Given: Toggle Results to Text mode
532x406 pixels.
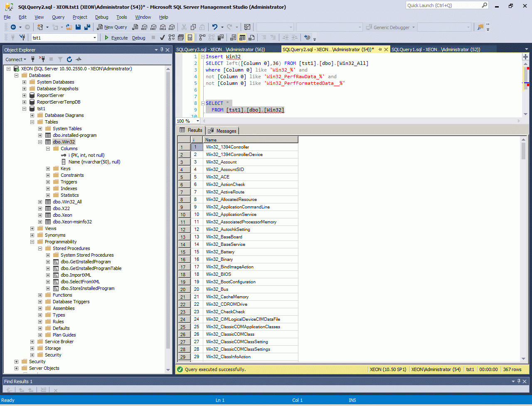Looking at the screenshot, I should (x=233, y=37).
